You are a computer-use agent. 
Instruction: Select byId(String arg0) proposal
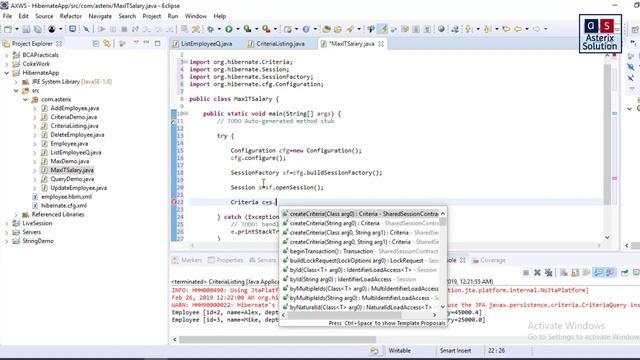(x=361, y=280)
